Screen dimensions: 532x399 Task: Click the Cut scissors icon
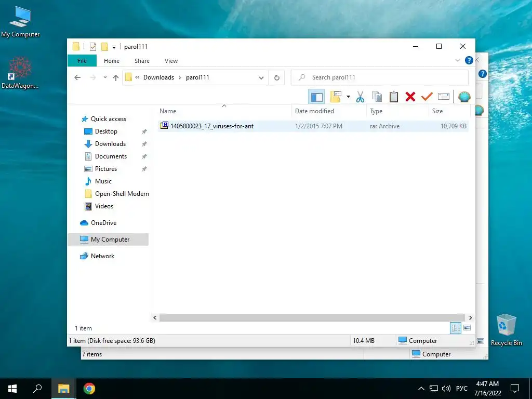pos(361,97)
